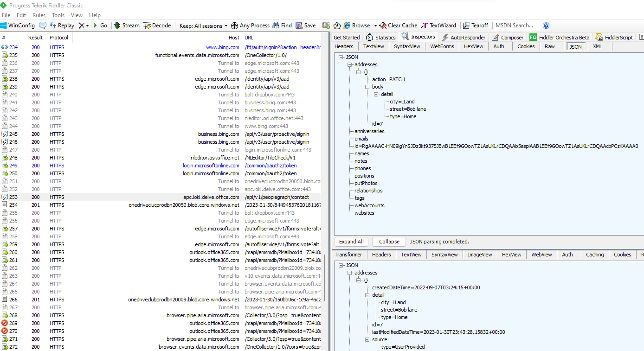The height and width of the screenshot is (351, 644).
Task: Collapse the request JSON root node
Action: click(x=341, y=57)
